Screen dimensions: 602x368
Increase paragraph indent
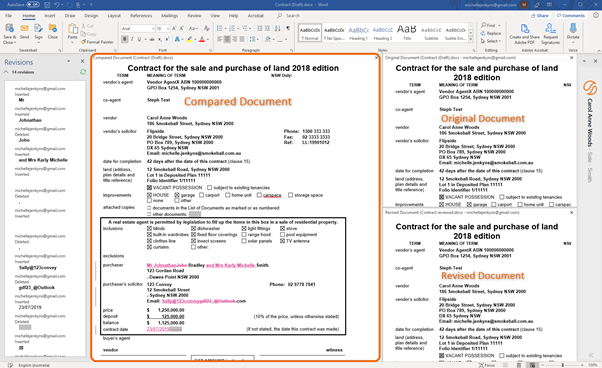[267, 28]
